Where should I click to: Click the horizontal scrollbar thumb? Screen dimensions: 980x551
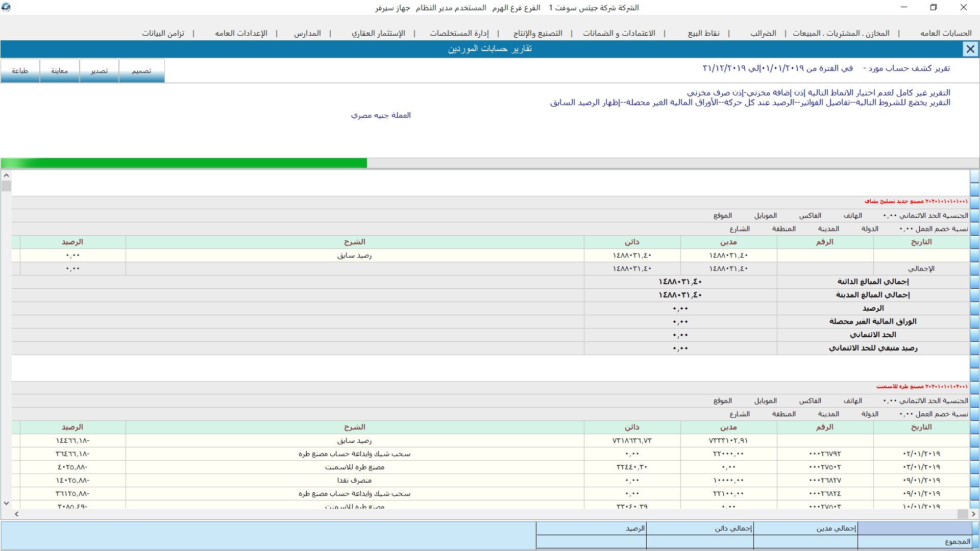coord(963,514)
